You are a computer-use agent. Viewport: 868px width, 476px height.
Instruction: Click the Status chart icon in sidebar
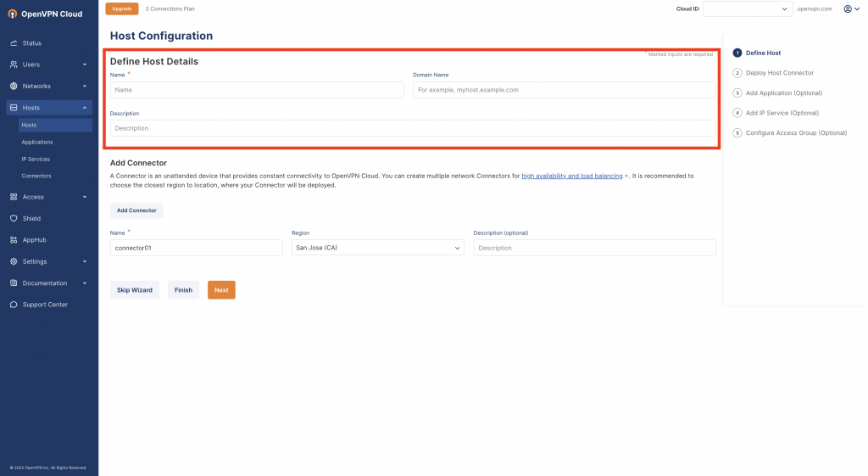(14, 43)
